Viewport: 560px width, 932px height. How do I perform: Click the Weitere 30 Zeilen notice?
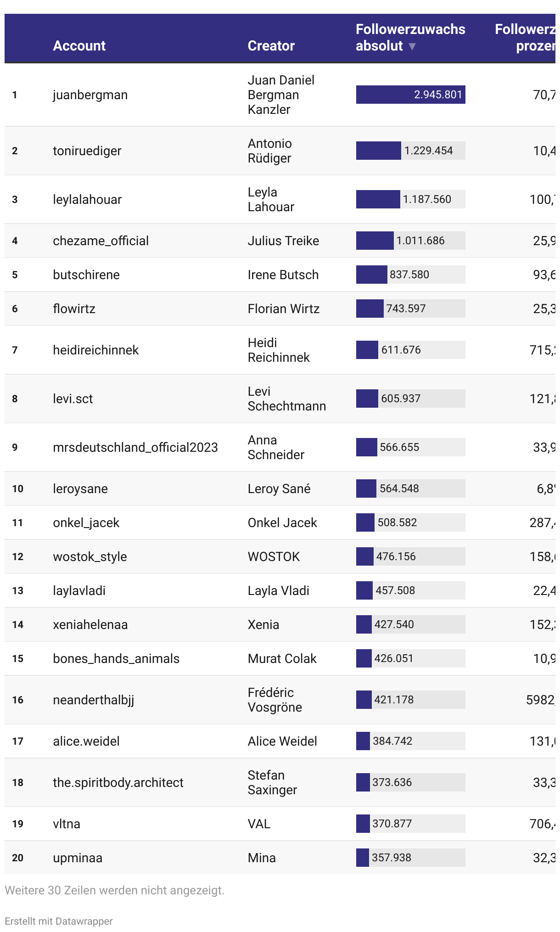(x=114, y=890)
